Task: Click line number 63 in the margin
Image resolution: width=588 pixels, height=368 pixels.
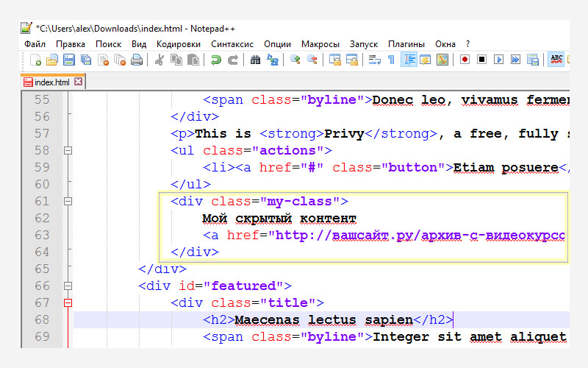Action: click(42, 235)
